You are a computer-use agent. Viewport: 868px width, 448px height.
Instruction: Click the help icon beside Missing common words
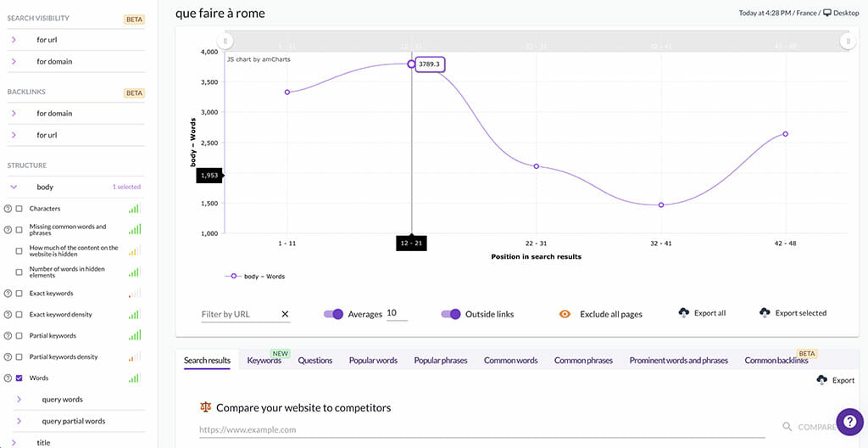coord(8,230)
